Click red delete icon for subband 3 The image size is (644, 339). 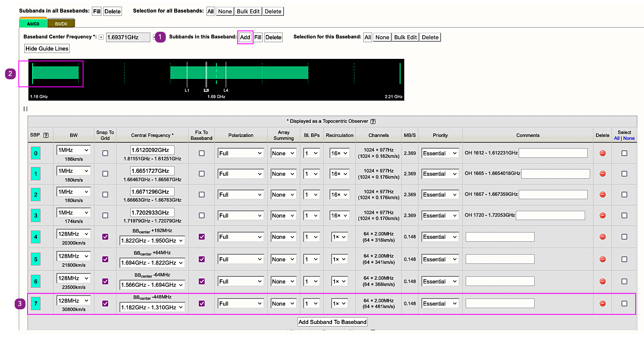pos(602,215)
